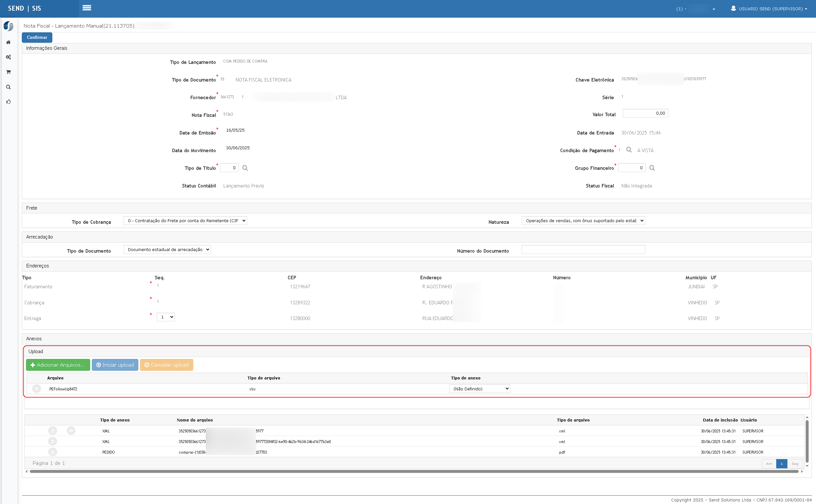The height and width of the screenshot is (504, 816).
Task: Open the (1) company selector dropdown
Action: (x=696, y=9)
